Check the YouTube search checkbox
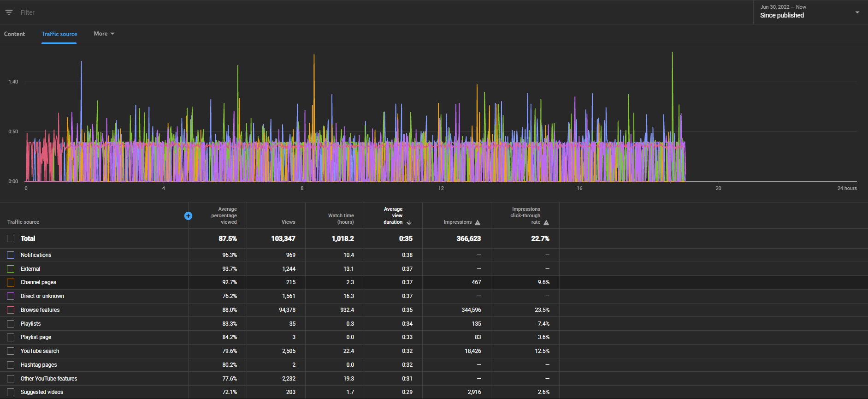 [x=11, y=351]
